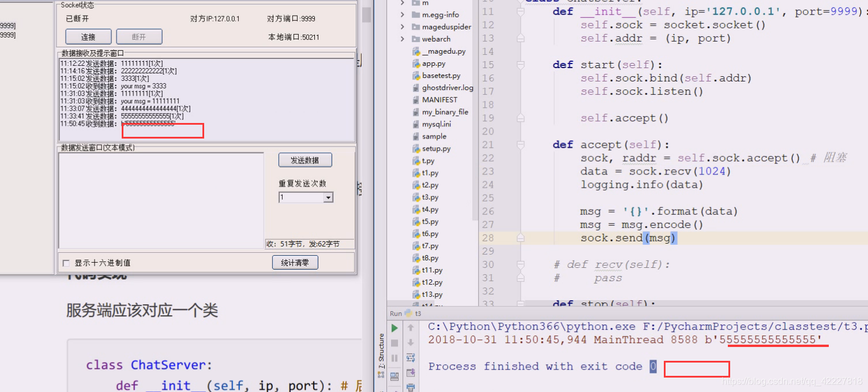
Task: Expand the m folder
Action: (402, 3)
